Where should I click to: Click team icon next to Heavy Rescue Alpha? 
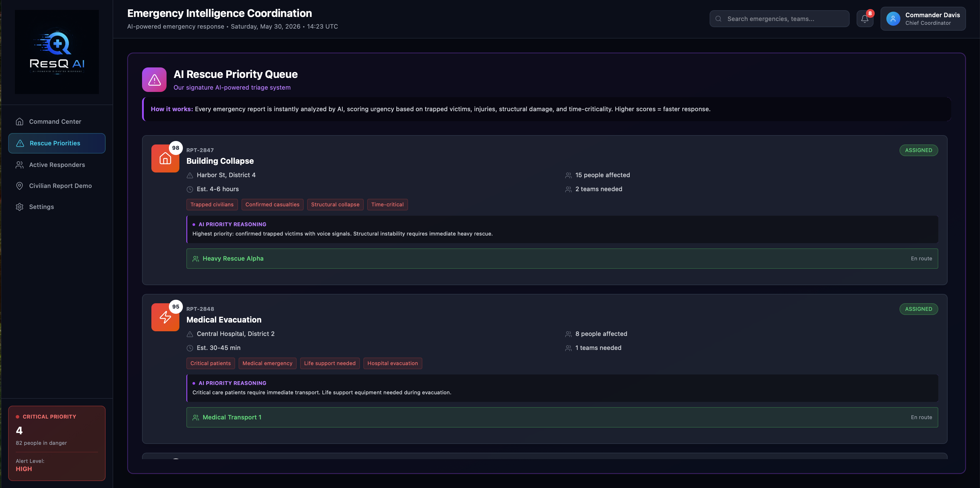pyautogui.click(x=195, y=259)
